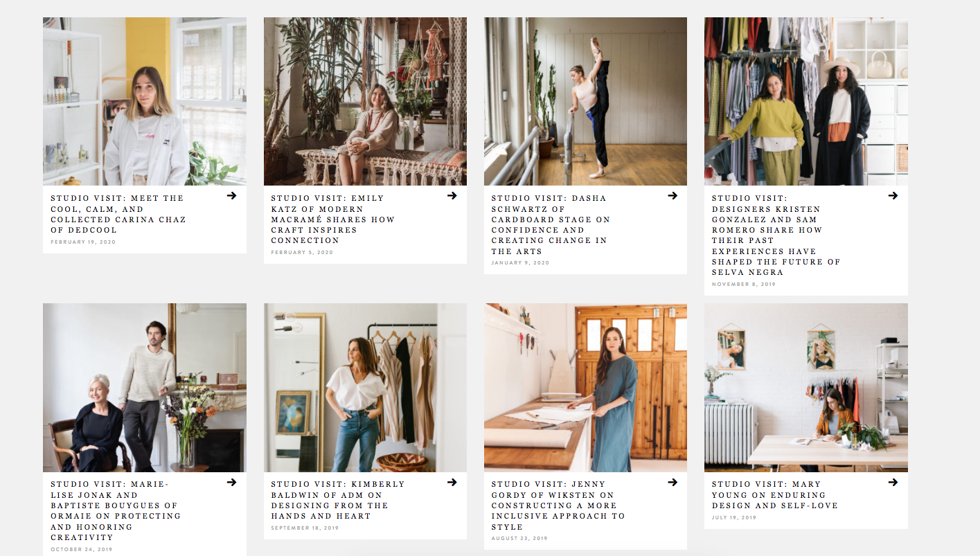Open Marie-Lise Jonak and Baptiste Bouygues title
This screenshot has width=980, height=556.
116,511
